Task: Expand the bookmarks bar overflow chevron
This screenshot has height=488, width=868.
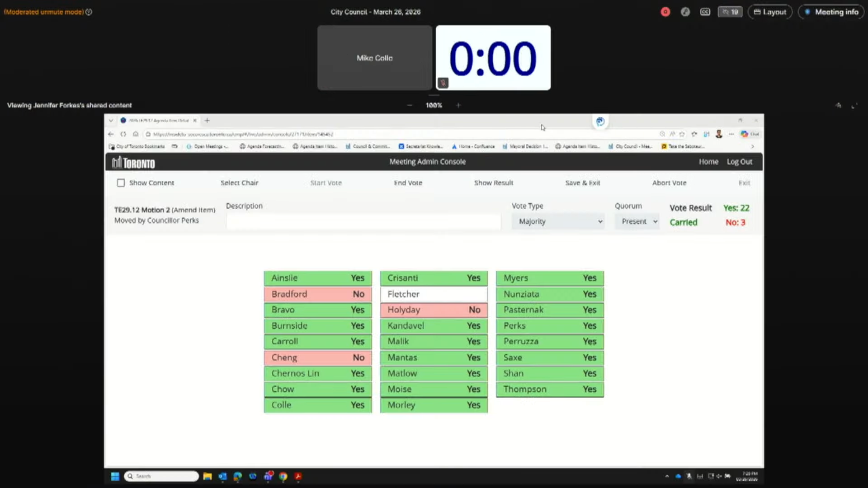Action: pos(752,146)
